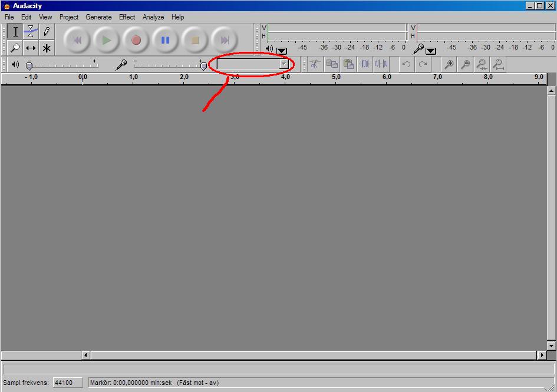Click the horizontal scrollbar right arrow
The width and height of the screenshot is (557, 392).
542,355
